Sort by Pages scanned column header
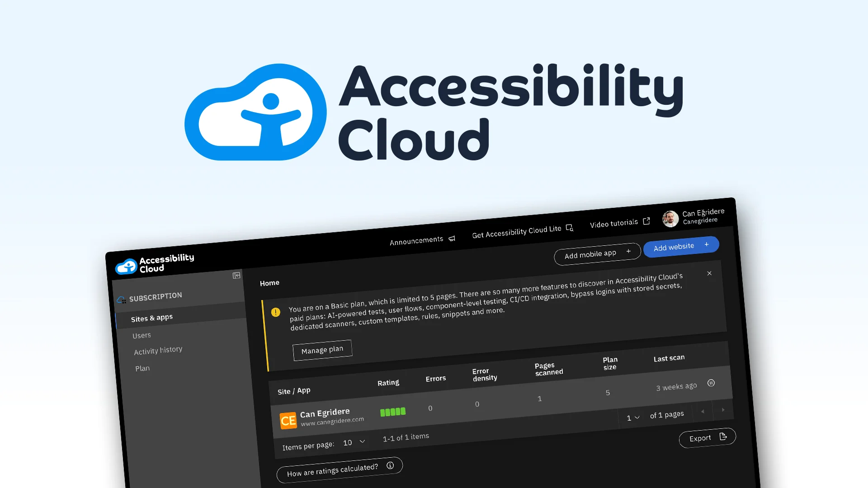The image size is (868, 488). click(x=549, y=369)
